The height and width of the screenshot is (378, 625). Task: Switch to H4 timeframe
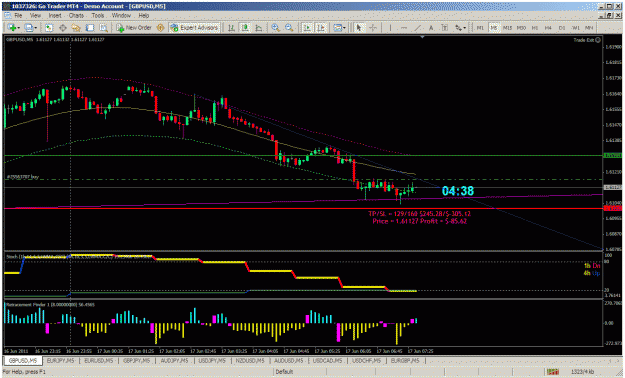(548, 28)
